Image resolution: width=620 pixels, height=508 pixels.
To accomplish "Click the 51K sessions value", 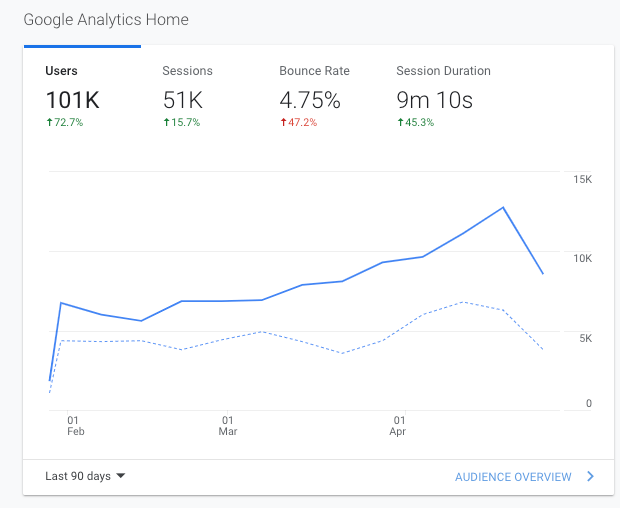I will click(183, 100).
